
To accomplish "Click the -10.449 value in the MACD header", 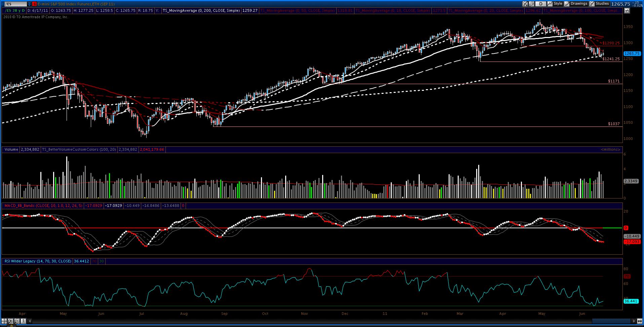I will [x=132, y=206].
